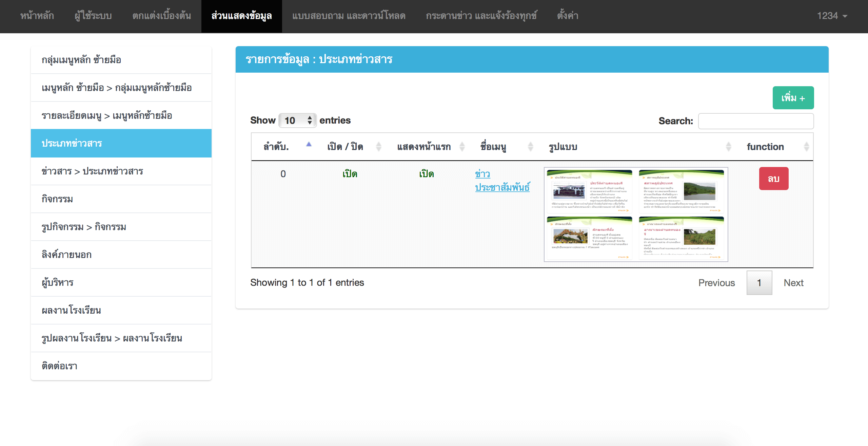This screenshot has height=446, width=868.
Task: Sort by ลำดับ column arrow
Action: [x=309, y=145]
